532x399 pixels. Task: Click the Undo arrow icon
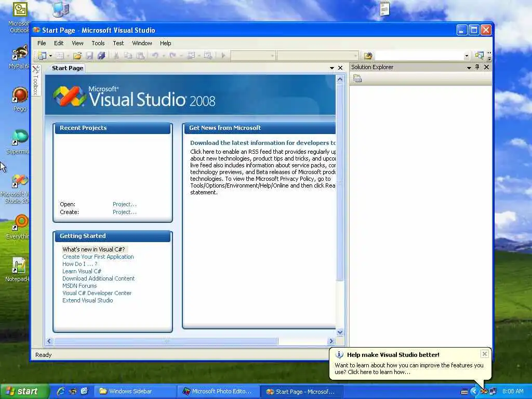(155, 56)
